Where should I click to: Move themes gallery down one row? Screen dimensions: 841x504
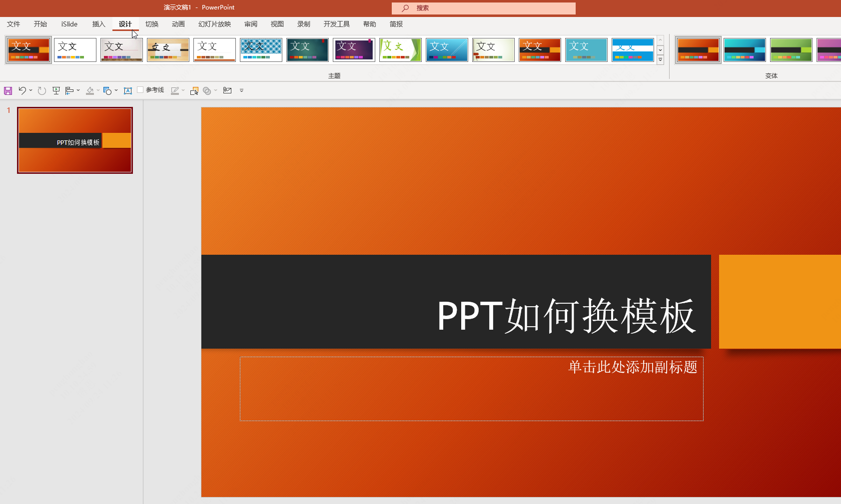[x=660, y=50]
